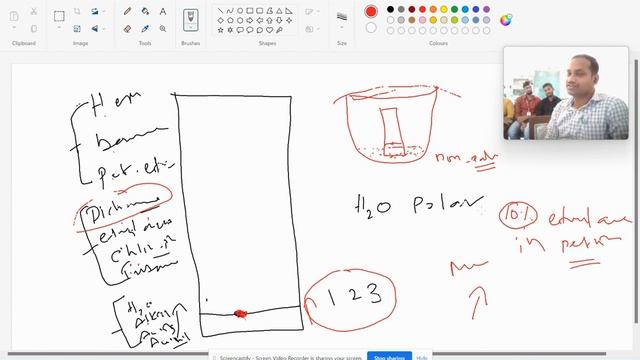The image size is (640, 360).
Task: Select the Colour picker eyedropper tool
Action: coord(145,29)
